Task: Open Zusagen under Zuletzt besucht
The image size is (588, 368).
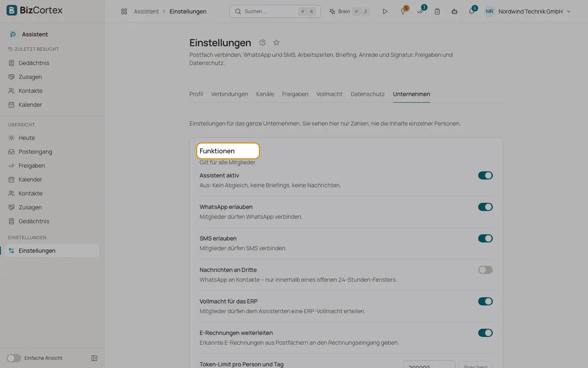Action: click(x=52, y=77)
